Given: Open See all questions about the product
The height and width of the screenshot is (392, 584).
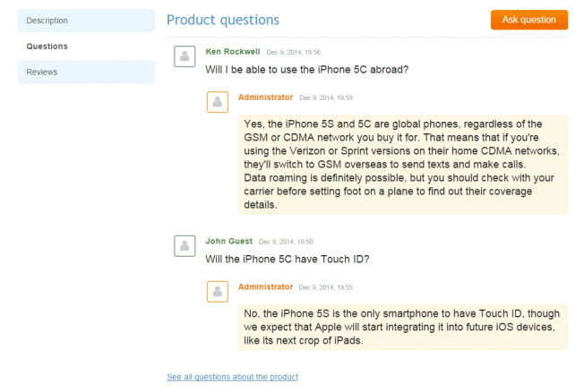Looking at the screenshot, I should click(232, 377).
